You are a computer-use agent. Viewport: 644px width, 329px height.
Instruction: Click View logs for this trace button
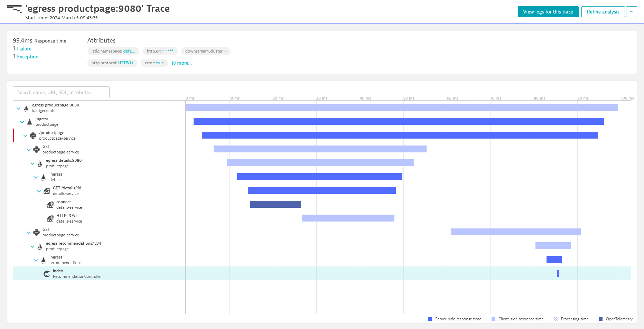(x=548, y=12)
